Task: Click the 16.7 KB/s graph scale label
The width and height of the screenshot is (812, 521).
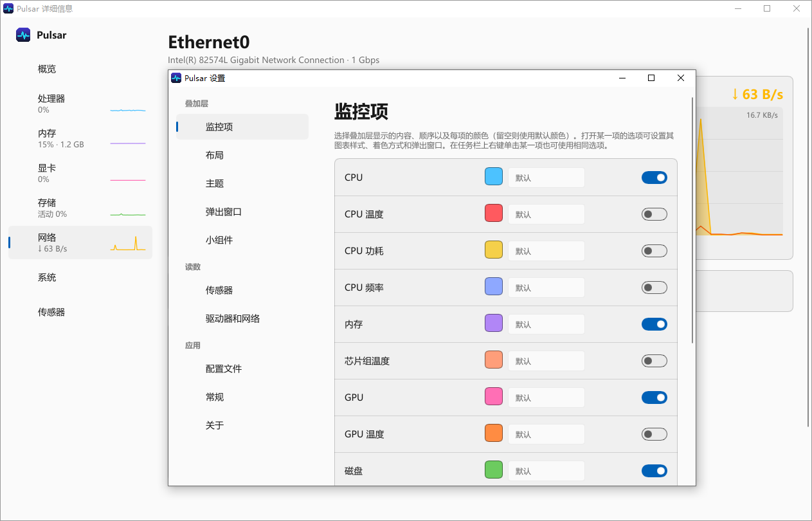Action: tap(762, 116)
